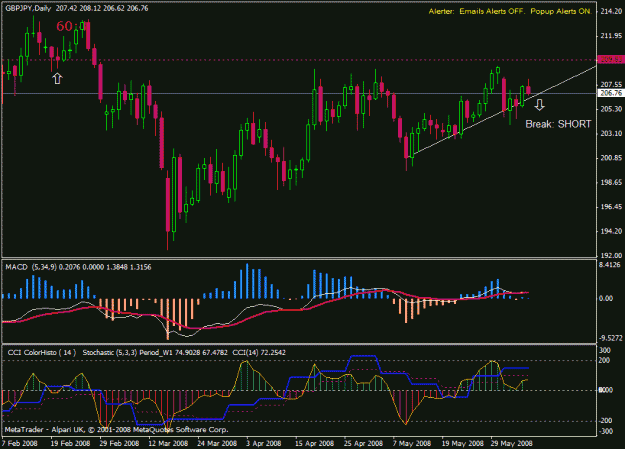Click the 200.85 price axis label
The width and height of the screenshot is (625, 449).
pyautogui.click(x=611, y=158)
